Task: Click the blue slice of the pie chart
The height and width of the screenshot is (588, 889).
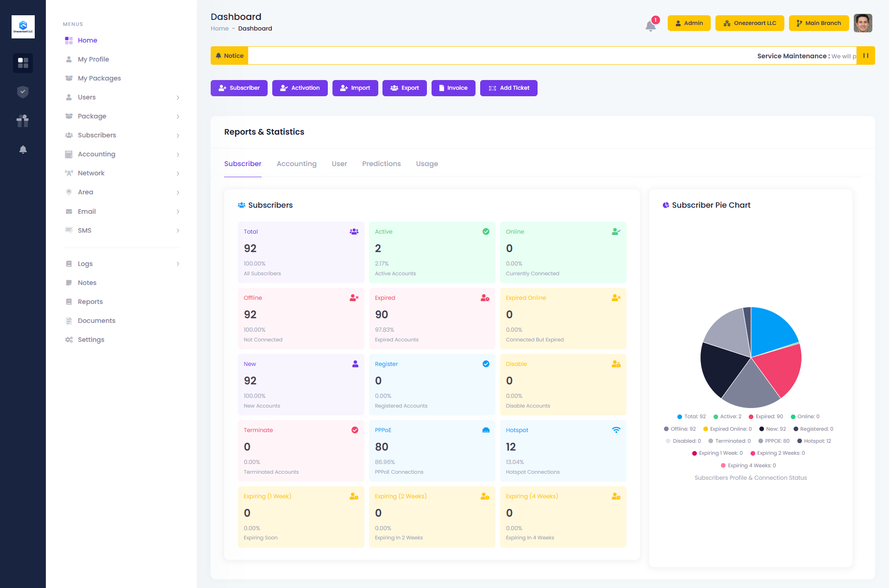Action: tap(771, 328)
